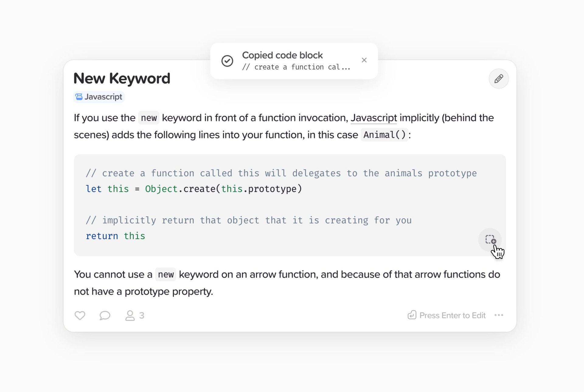Screen dimensions: 584x392
Task: Click the pencil edit icon
Action: coord(498,79)
